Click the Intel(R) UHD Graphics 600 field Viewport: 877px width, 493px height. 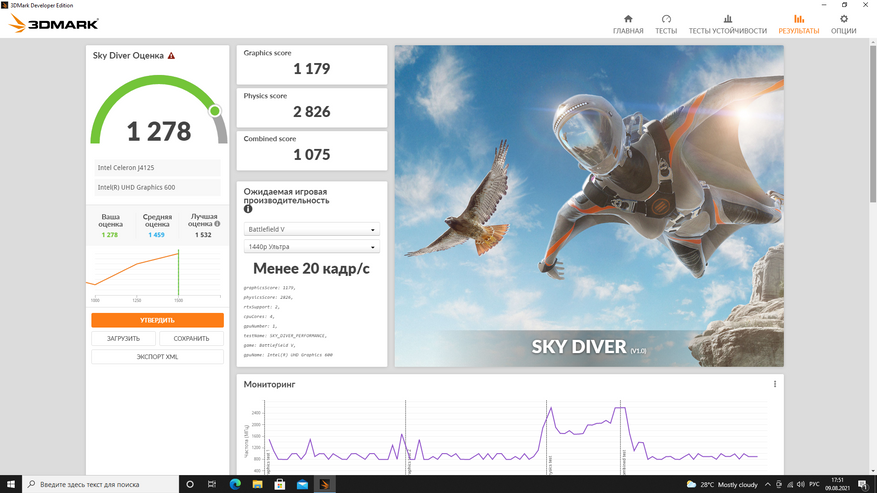click(157, 187)
